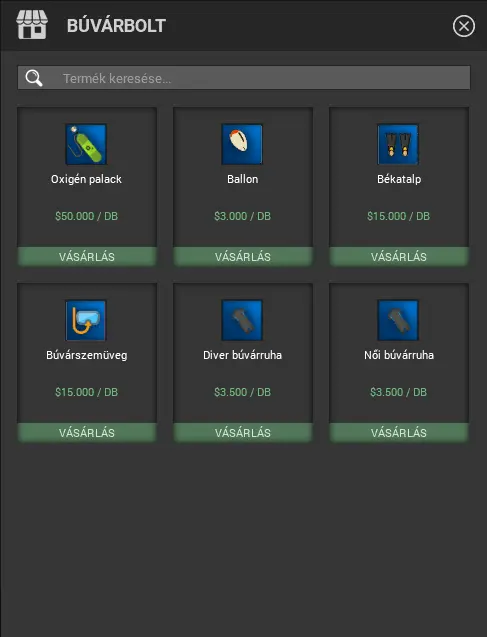
Task: Click the Búvárbolt shop storefront icon
Action: (32, 25)
